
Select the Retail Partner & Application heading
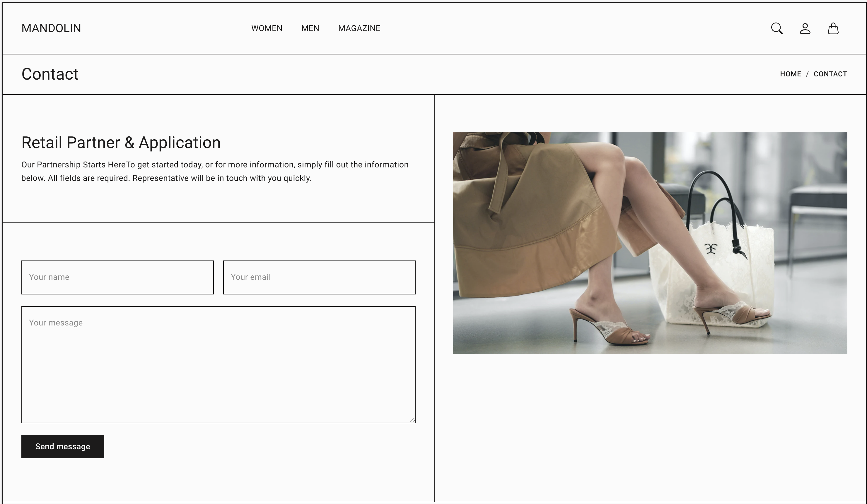pyautogui.click(x=121, y=142)
